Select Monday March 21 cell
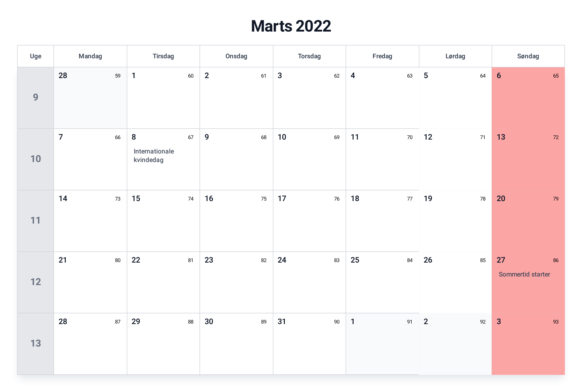Viewport: 582px width, 392px height. click(90, 282)
